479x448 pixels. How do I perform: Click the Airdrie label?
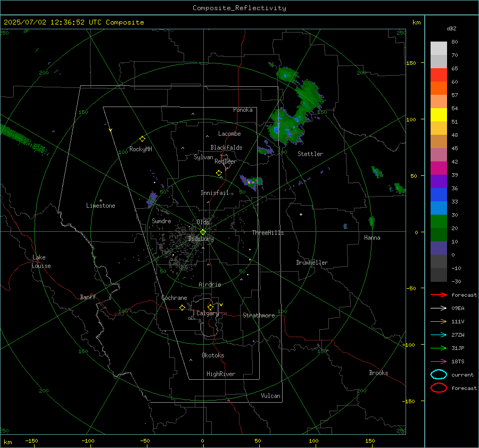point(210,284)
